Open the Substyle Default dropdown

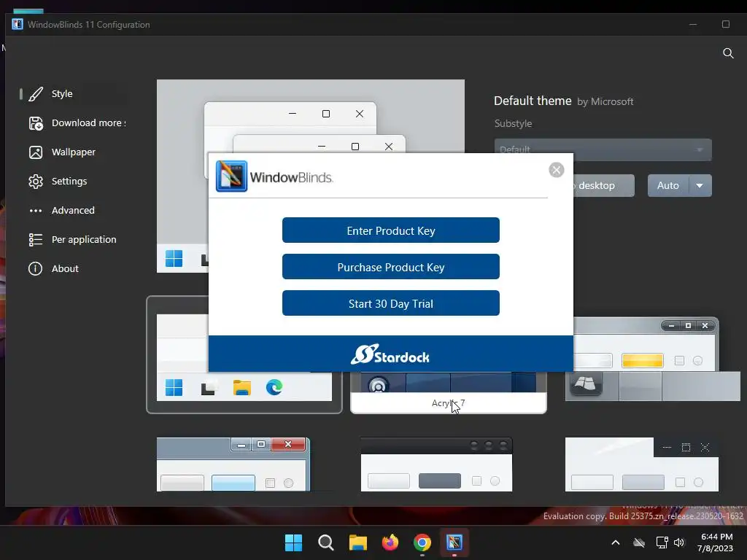[x=603, y=149]
